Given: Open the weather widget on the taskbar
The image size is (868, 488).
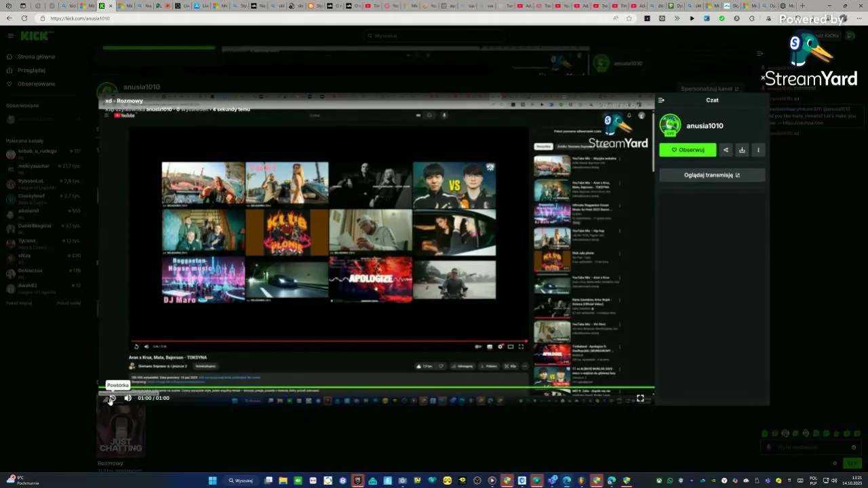Looking at the screenshot, I should (x=22, y=481).
